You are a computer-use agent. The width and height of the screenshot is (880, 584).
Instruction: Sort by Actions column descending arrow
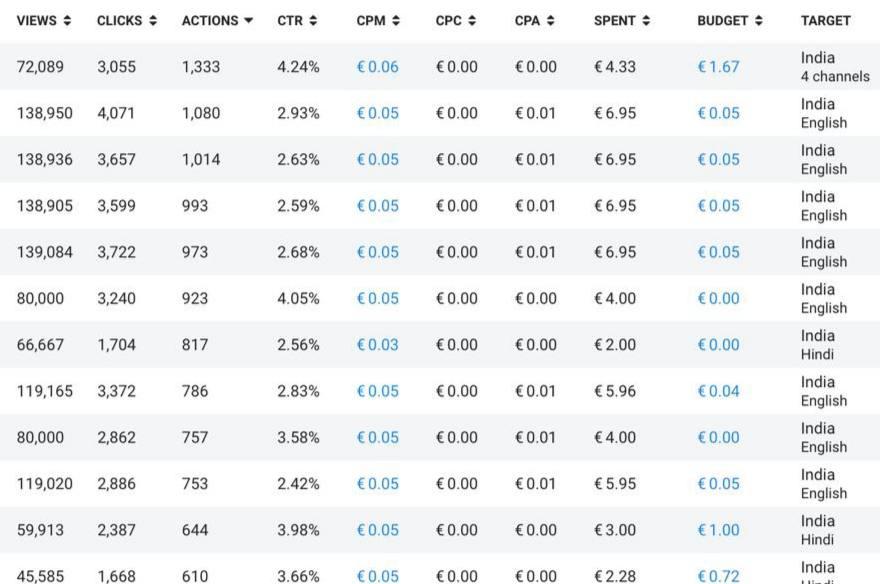217,20
